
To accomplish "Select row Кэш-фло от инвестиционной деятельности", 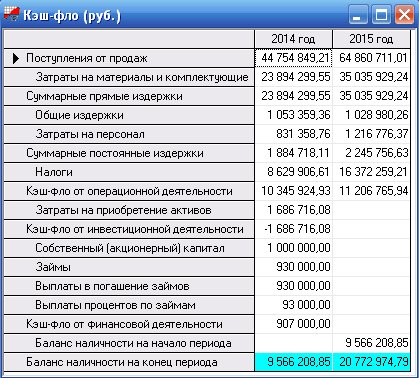I will pos(129,229).
